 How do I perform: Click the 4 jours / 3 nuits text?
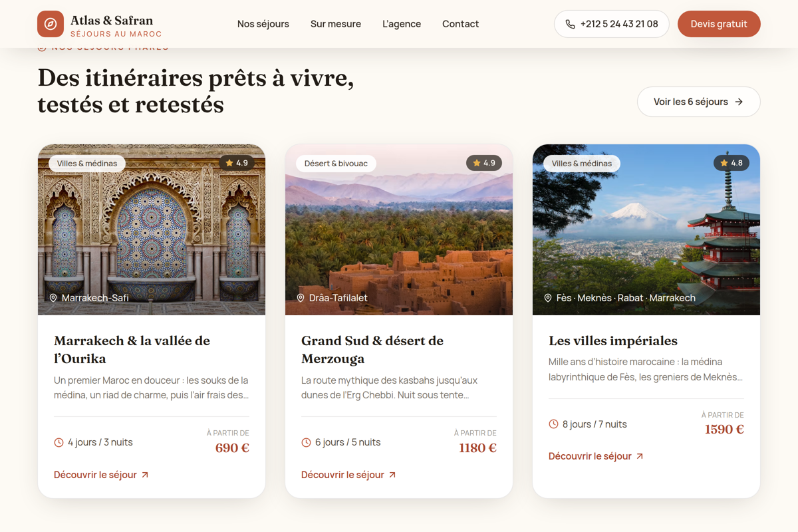pos(100,442)
